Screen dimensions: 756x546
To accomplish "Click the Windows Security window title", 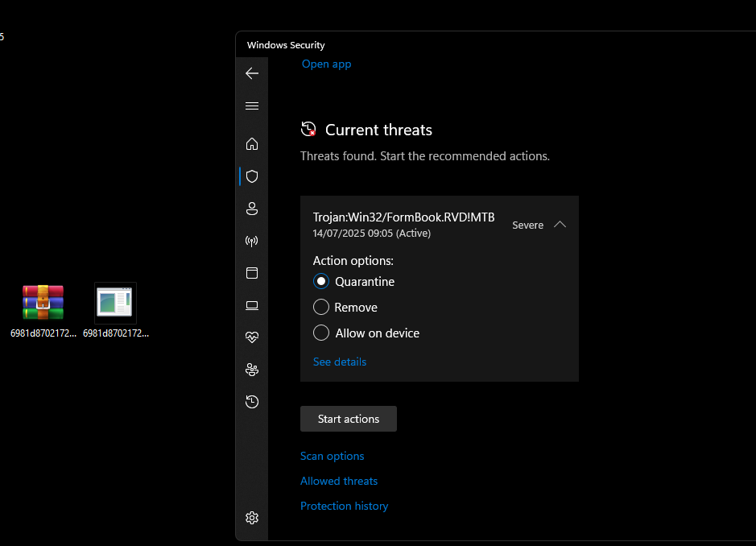I will tap(286, 45).
